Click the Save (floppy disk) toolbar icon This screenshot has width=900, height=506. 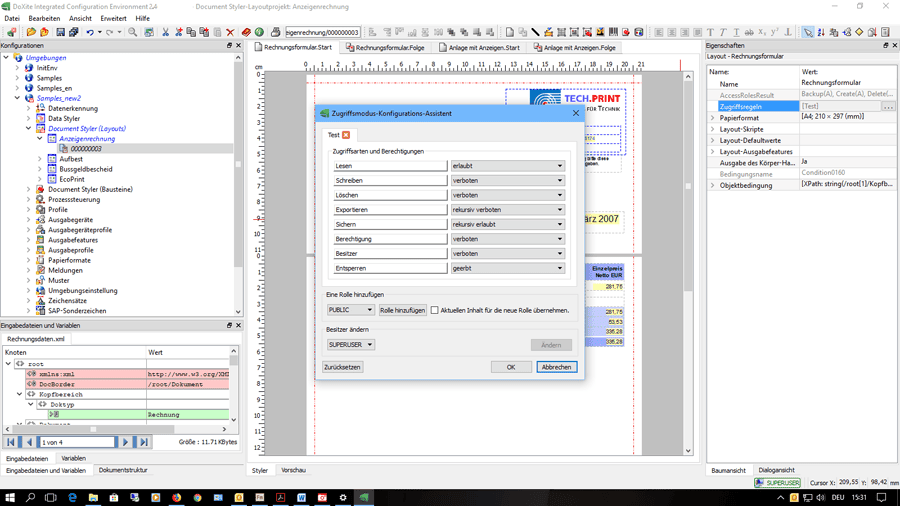pos(60,32)
